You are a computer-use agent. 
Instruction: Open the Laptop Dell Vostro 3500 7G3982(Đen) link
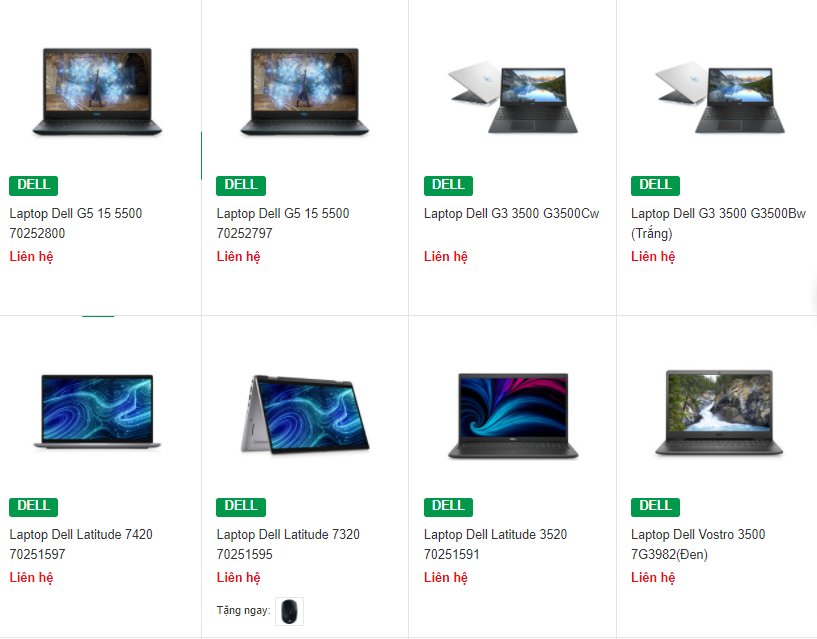(x=698, y=544)
